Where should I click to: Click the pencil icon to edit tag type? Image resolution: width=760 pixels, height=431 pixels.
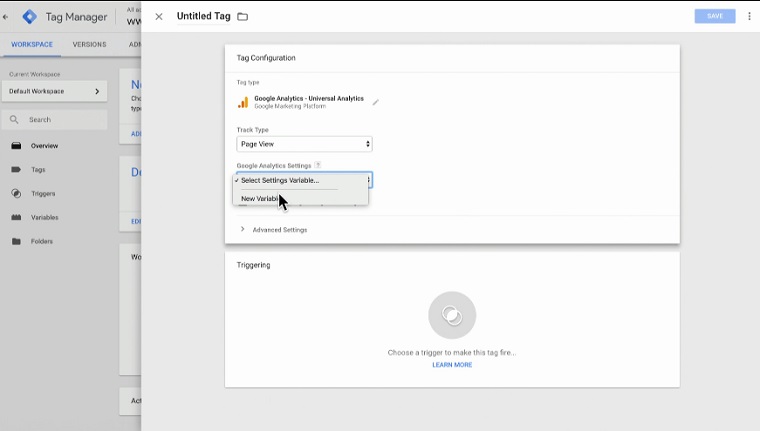[376, 102]
